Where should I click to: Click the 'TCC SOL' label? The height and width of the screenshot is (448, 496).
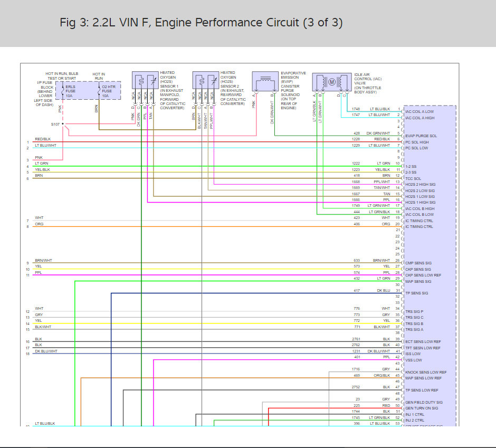click(413, 179)
